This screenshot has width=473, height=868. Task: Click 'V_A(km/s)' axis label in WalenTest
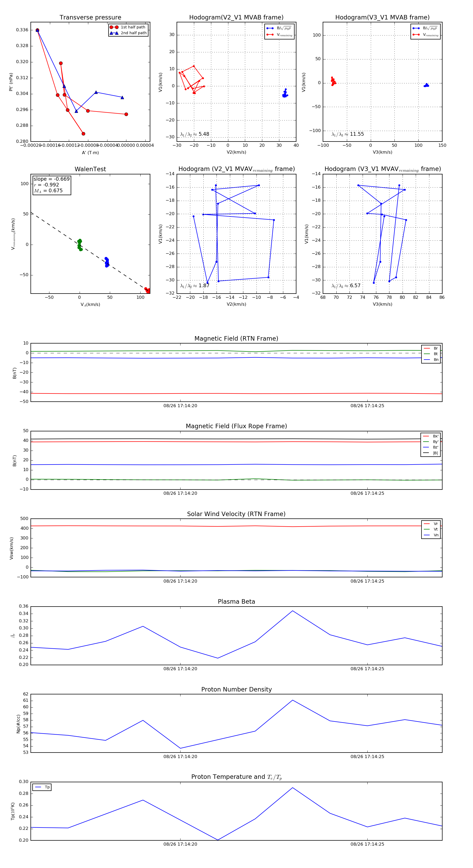pyautogui.click(x=90, y=305)
